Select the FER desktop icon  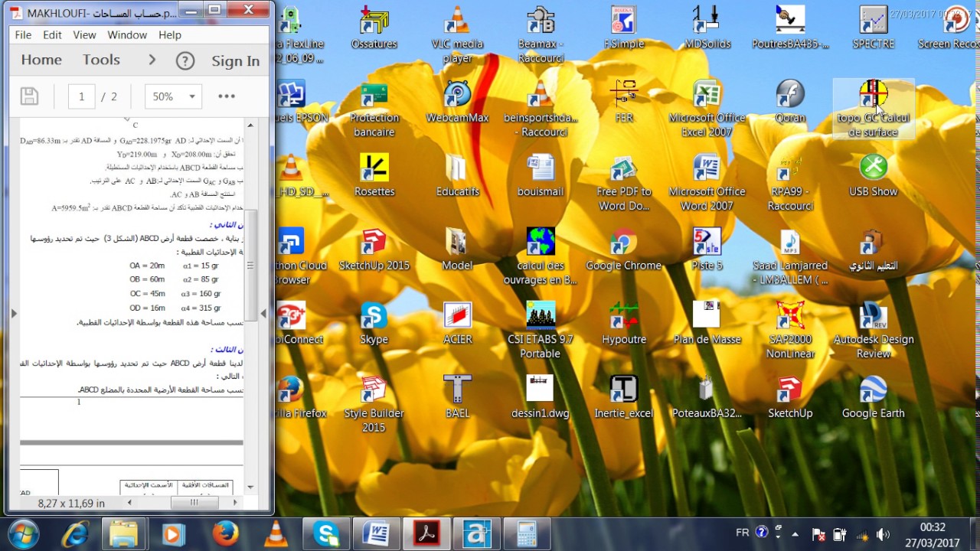point(624,103)
